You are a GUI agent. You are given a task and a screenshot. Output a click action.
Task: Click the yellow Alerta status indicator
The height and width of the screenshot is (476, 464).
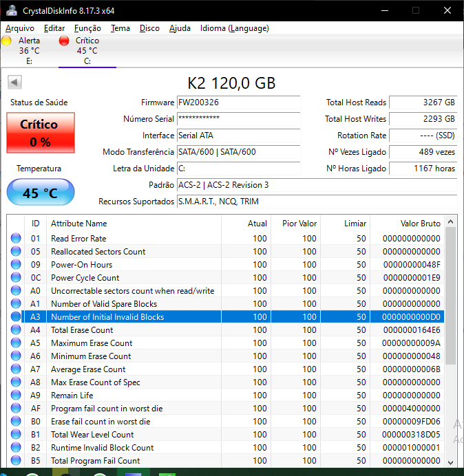[6, 41]
